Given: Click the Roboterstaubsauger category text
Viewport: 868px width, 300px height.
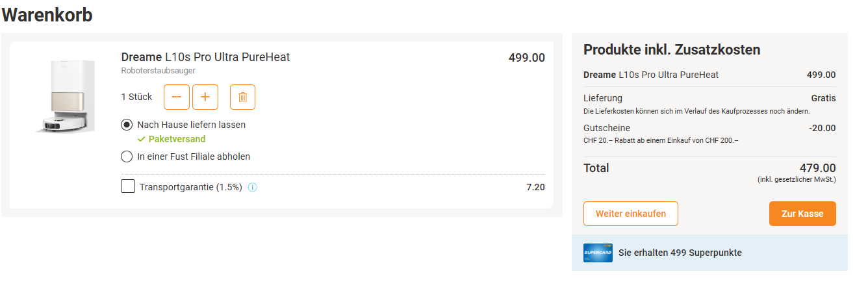Looking at the screenshot, I should 158,71.
